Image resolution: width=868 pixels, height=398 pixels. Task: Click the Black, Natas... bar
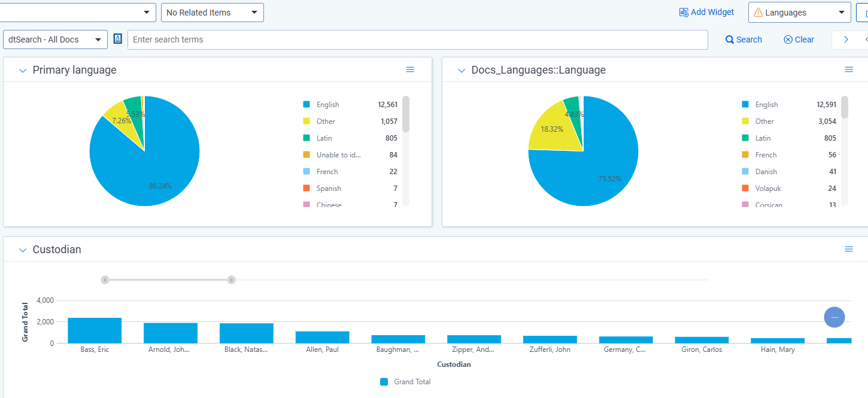click(247, 333)
